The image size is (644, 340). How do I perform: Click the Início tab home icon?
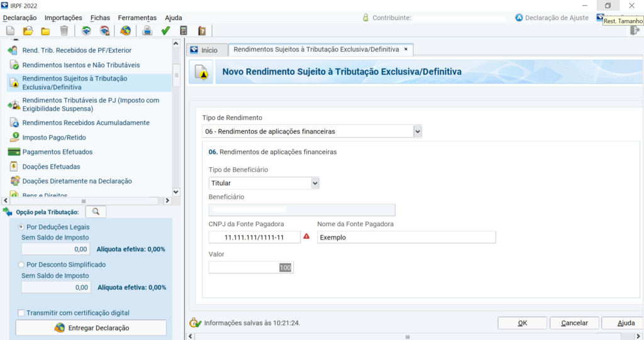pos(194,50)
